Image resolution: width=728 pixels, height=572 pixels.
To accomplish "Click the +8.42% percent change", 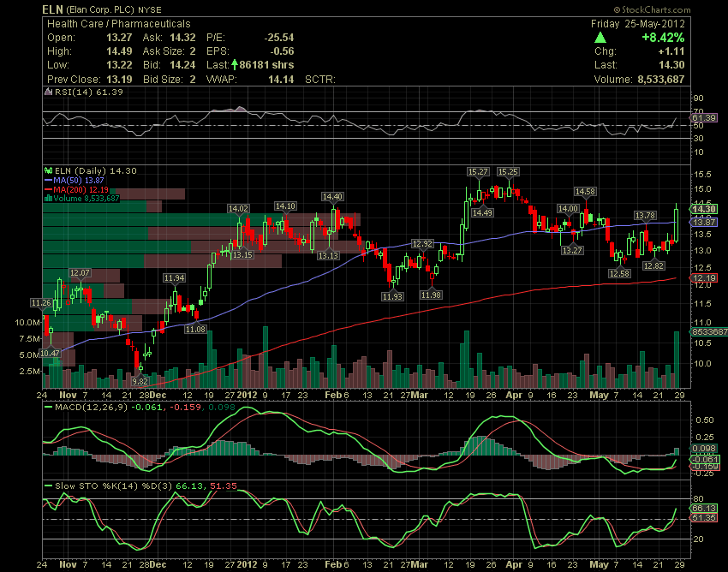I will (663, 38).
